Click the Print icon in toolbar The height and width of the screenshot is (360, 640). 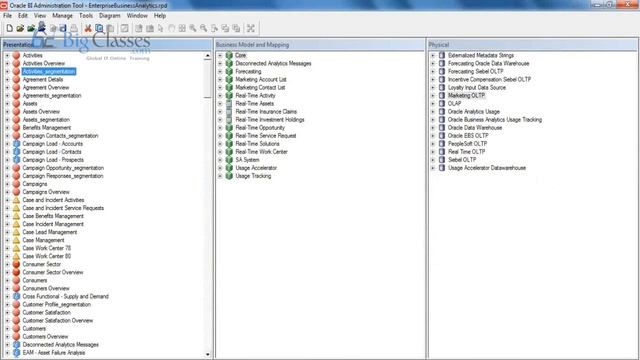(x=74, y=28)
